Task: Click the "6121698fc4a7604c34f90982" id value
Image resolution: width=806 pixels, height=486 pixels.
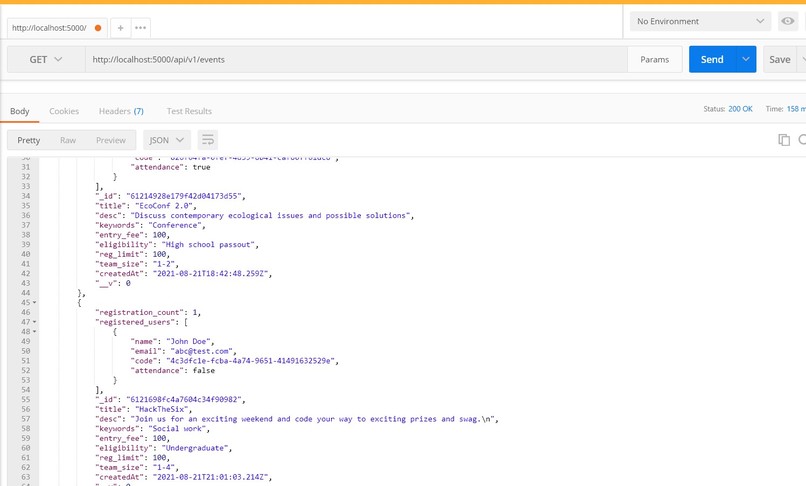Action: pyautogui.click(x=184, y=400)
